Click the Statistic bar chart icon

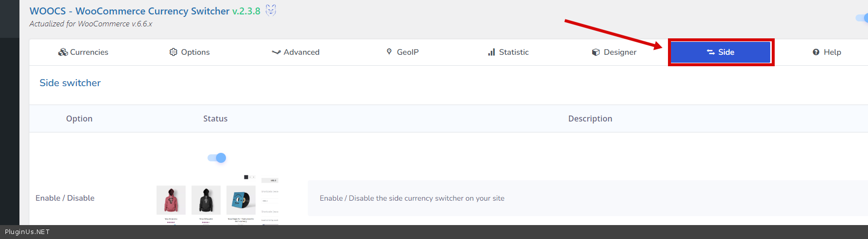[x=491, y=52]
